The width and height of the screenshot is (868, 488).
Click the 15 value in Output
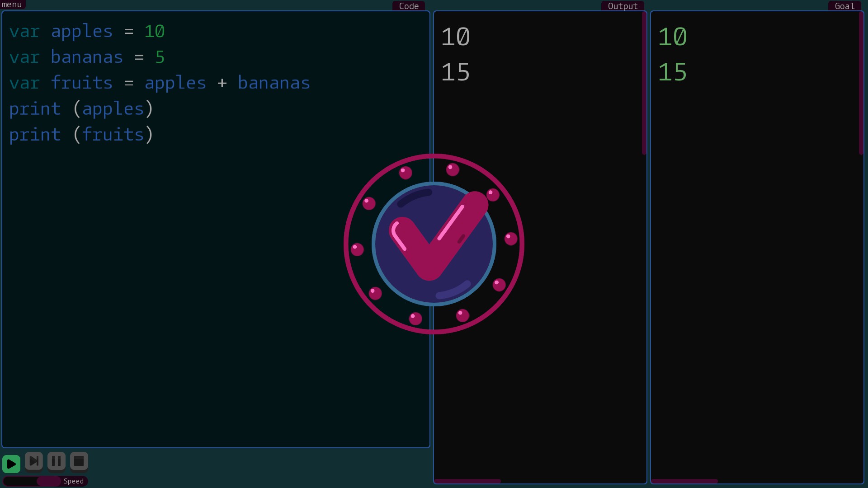456,72
